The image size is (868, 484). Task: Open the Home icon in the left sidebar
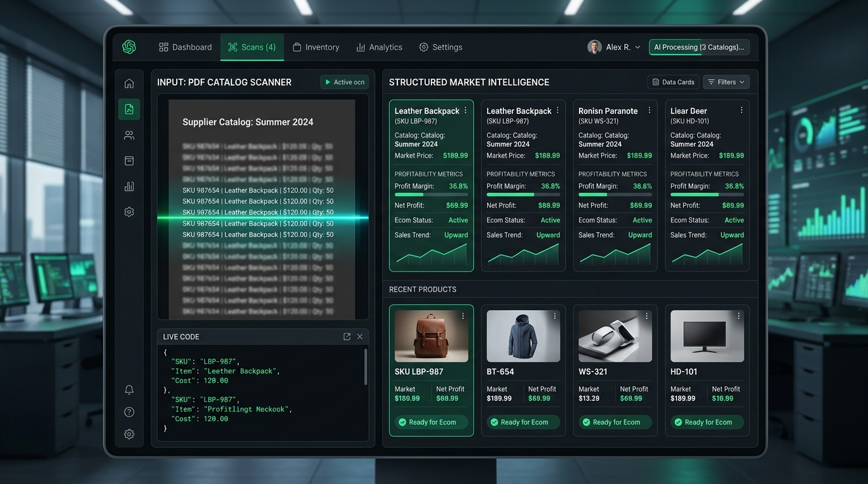(x=129, y=84)
